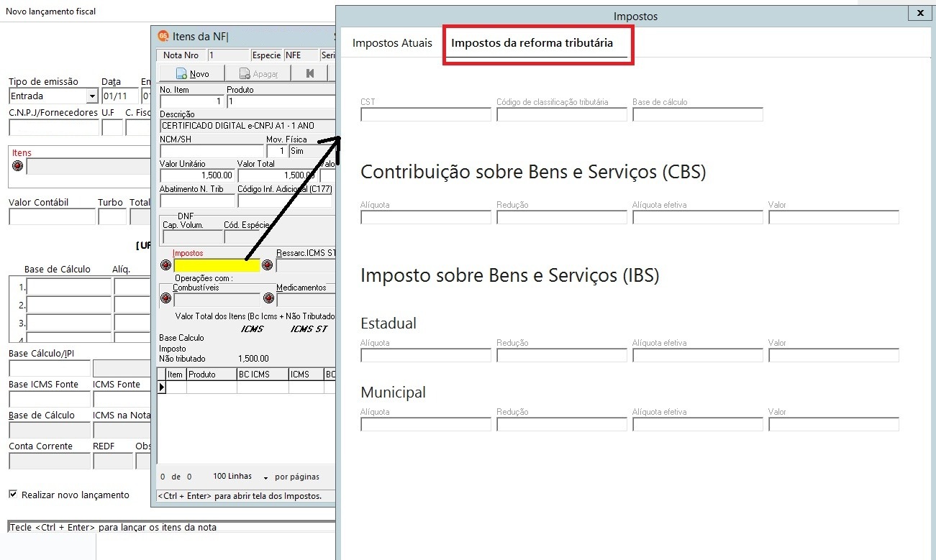Screen dimensions: 936x560
Task: Click the Base de cálculo field in Impostos
Action: 698,114
